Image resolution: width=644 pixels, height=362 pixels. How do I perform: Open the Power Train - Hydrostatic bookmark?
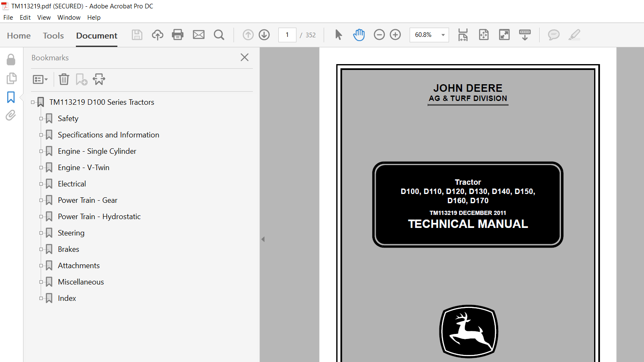[99, 217]
